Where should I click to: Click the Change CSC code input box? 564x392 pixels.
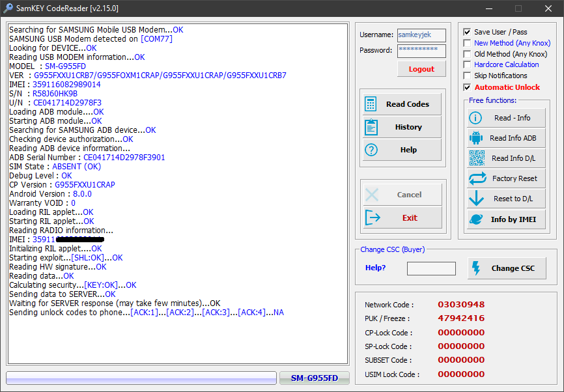431,268
